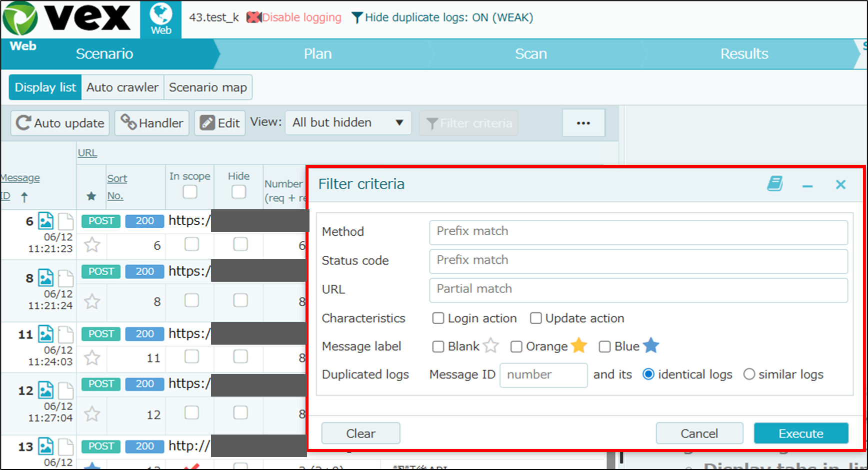
Task: Go to the Plan step
Action: tap(318, 54)
